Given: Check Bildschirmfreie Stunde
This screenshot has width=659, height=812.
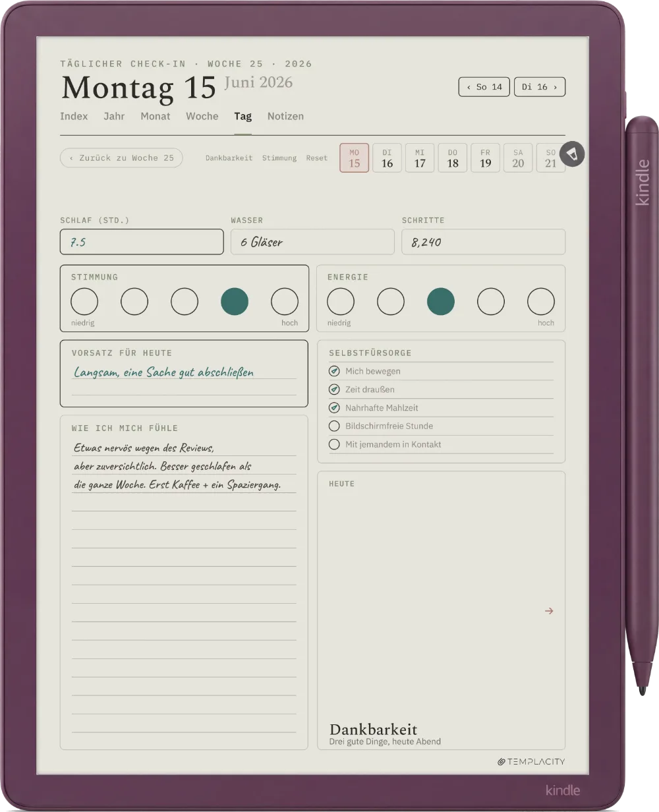Looking at the screenshot, I should click(334, 426).
